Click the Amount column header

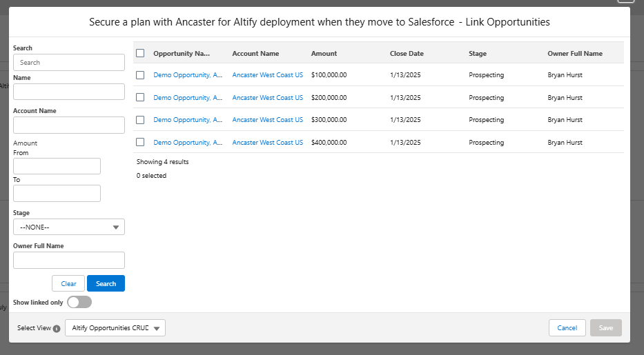[x=324, y=53]
